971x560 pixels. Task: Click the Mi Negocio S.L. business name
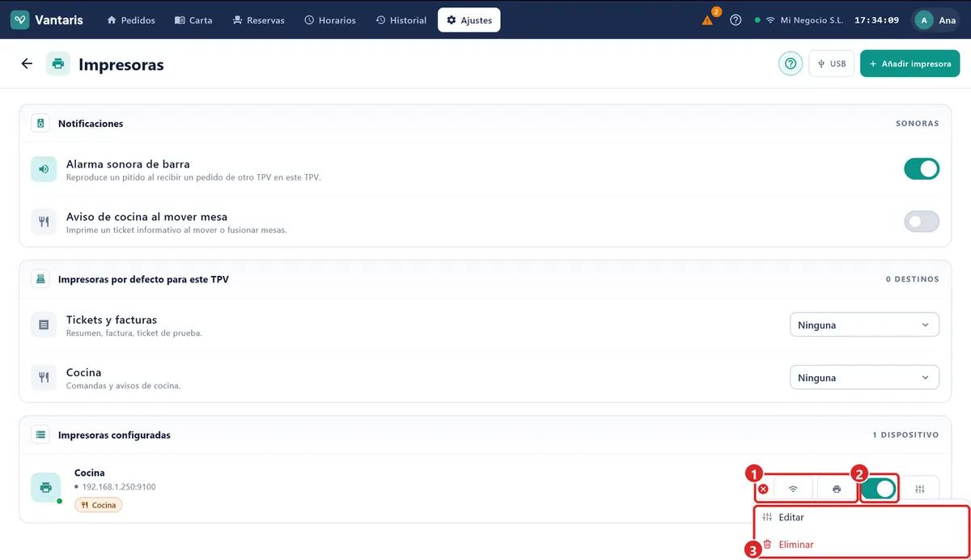point(812,20)
